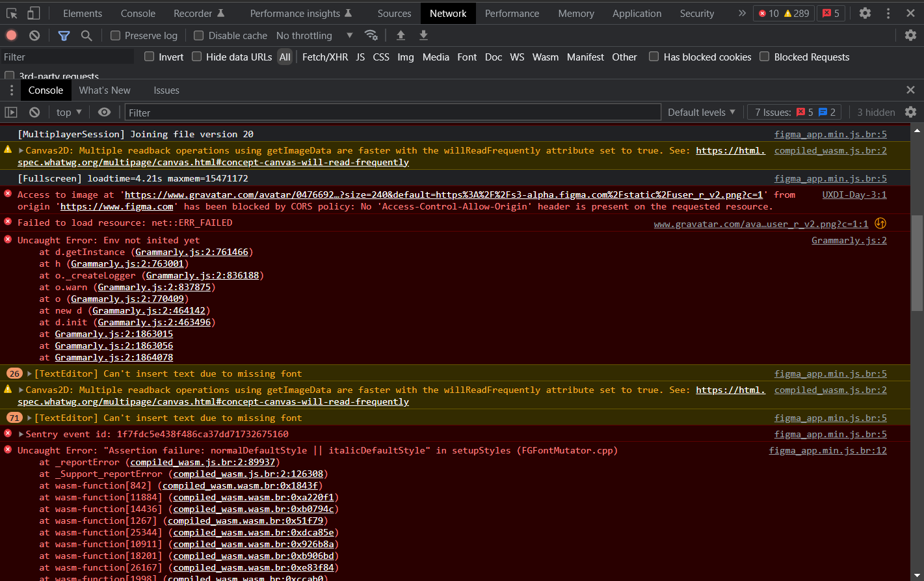
Task: Show more panel tabs chevron
Action: [742, 13]
